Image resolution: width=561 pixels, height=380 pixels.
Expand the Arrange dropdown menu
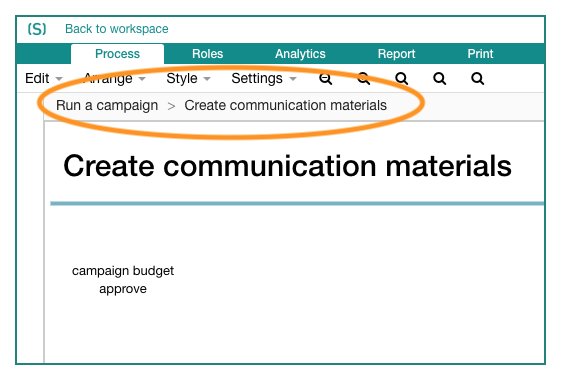(x=114, y=78)
